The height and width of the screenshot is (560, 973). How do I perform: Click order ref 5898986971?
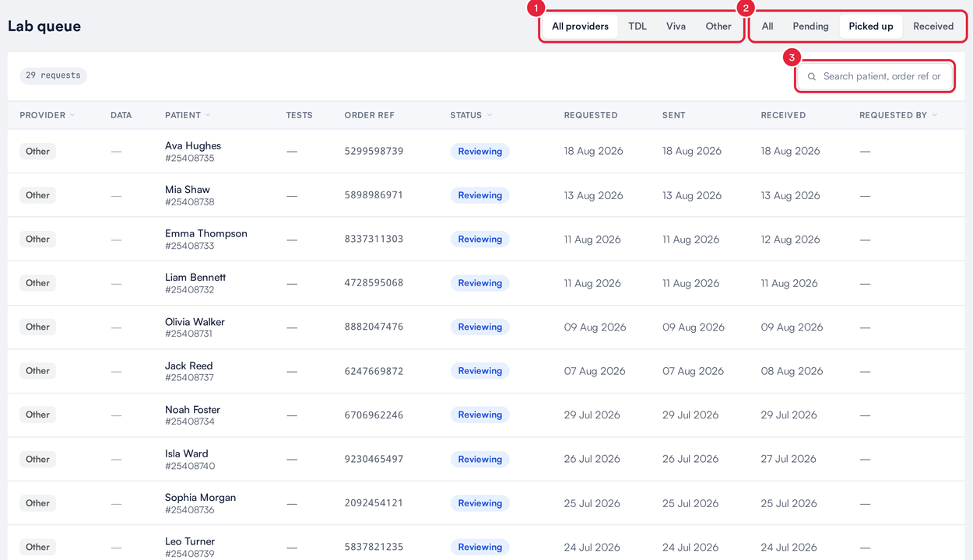pos(374,195)
